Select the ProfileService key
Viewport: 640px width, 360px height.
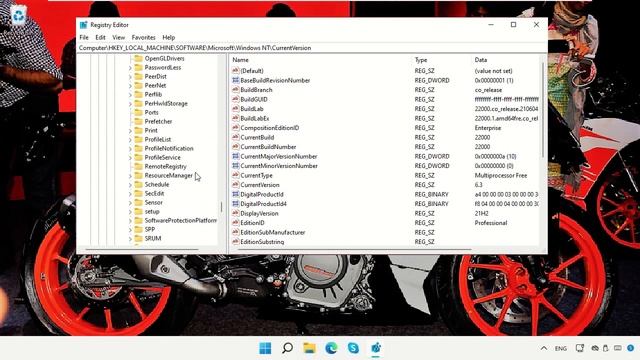click(162, 157)
